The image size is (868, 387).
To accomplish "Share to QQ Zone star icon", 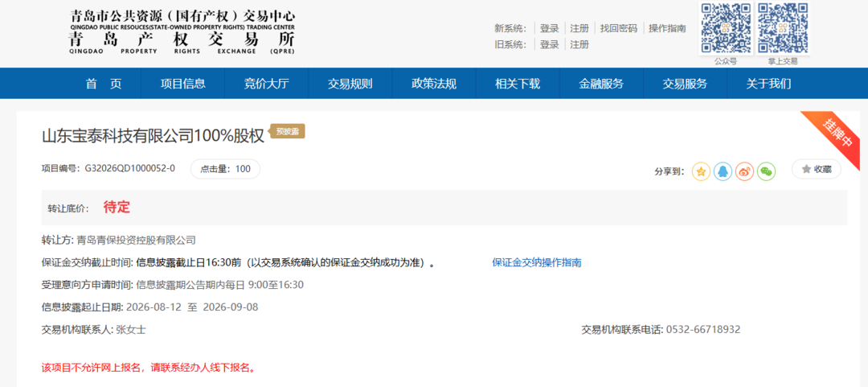I will (701, 171).
